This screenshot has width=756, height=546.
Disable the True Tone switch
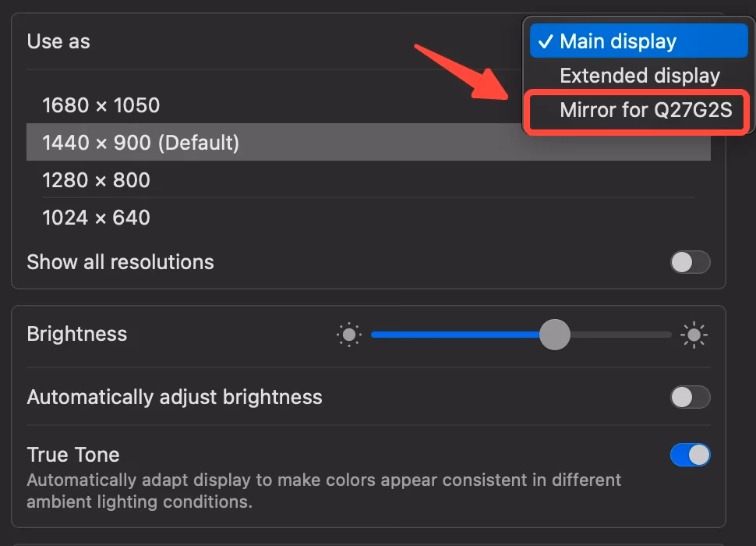(689, 455)
